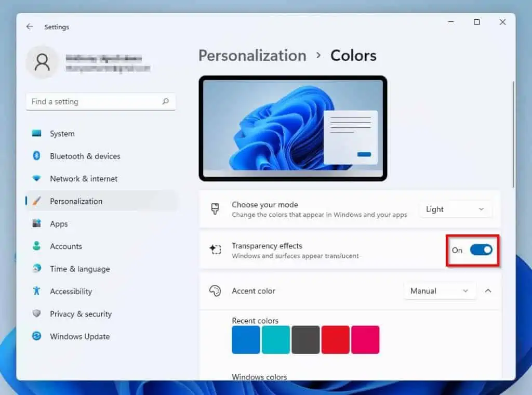Select the red recent color swatch

click(x=335, y=339)
